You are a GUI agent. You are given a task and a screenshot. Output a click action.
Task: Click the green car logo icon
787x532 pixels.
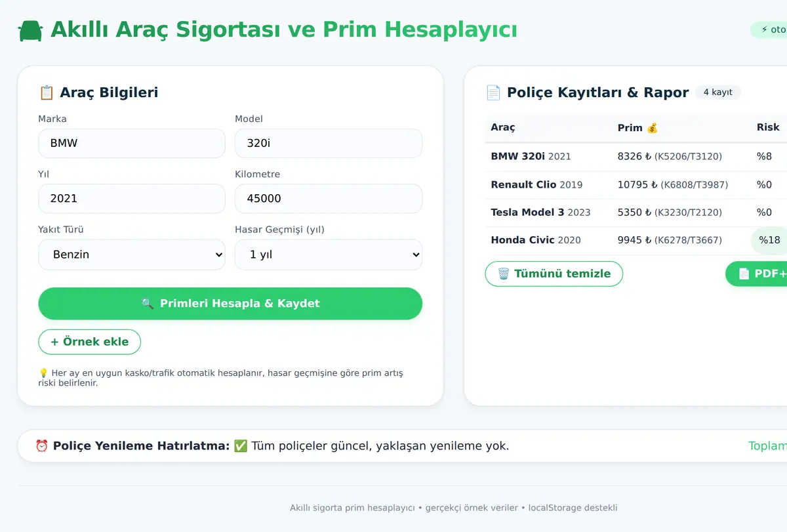30,31
